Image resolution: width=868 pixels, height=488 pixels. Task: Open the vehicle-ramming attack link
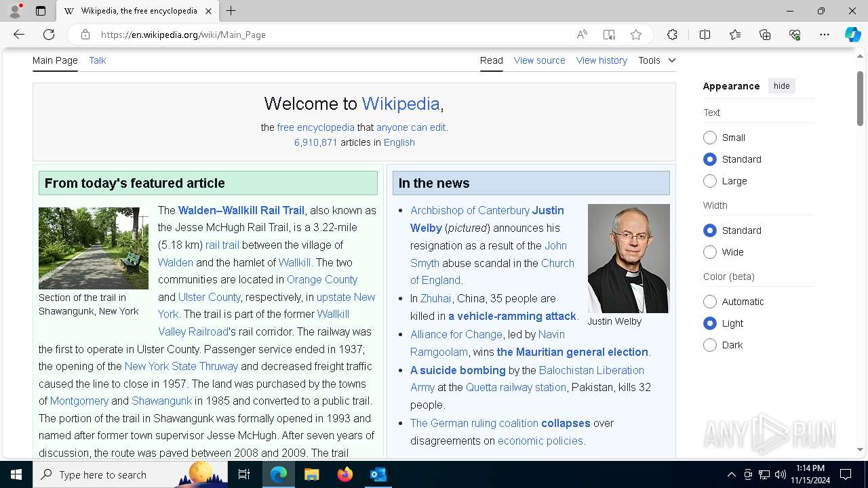(x=512, y=316)
